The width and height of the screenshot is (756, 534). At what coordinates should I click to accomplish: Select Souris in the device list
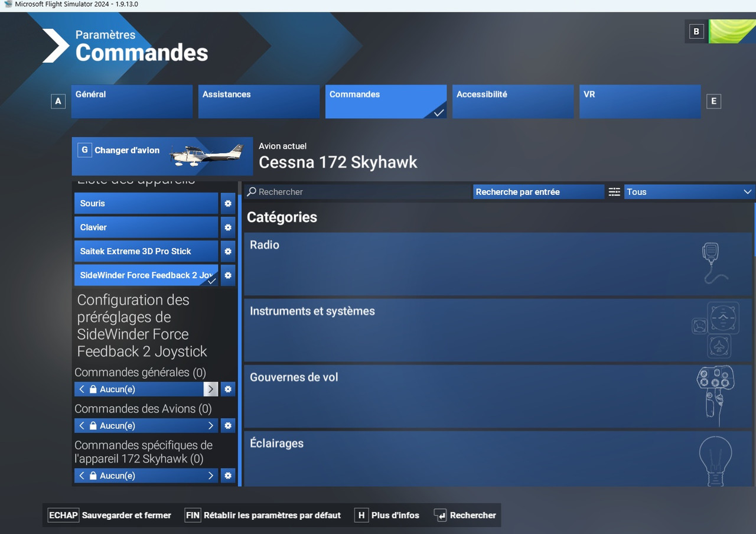tap(146, 203)
